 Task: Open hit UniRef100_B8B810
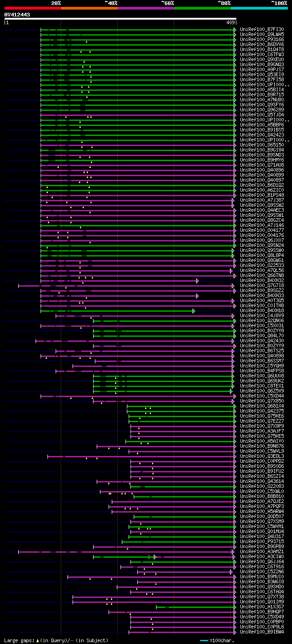coord(262,496)
